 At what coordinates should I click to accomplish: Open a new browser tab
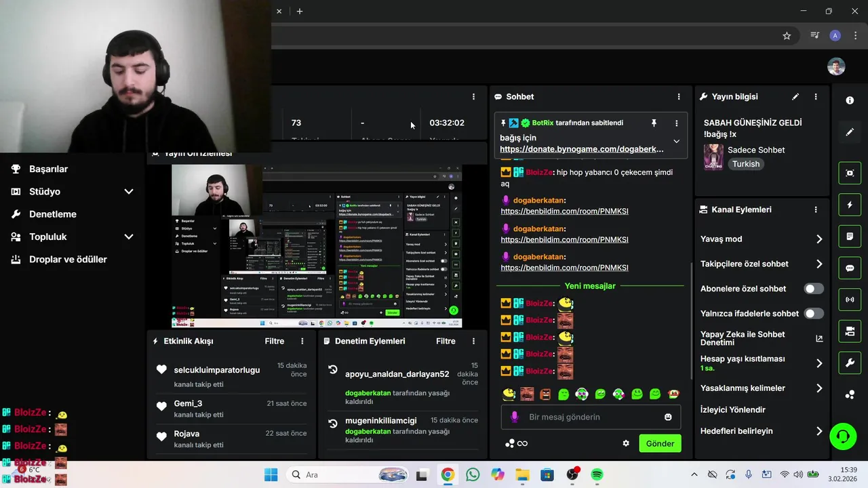(x=299, y=12)
